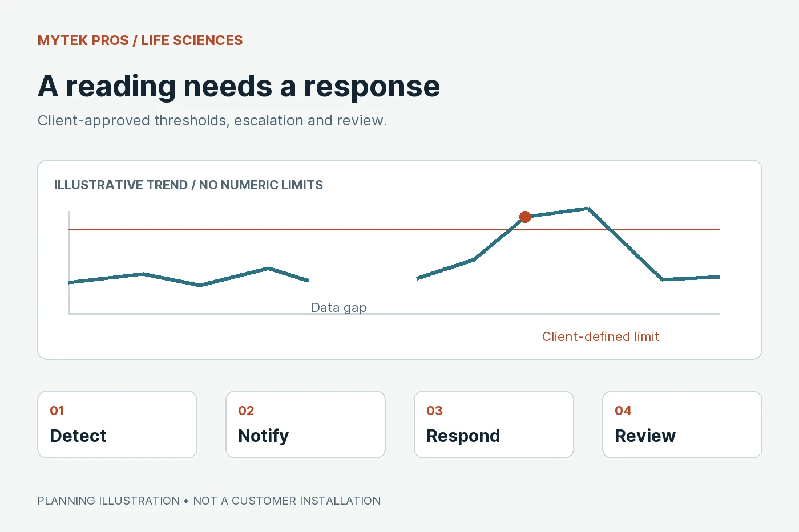Open the 04 Review step card
The width and height of the screenshot is (799, 532).
point(682,424)
